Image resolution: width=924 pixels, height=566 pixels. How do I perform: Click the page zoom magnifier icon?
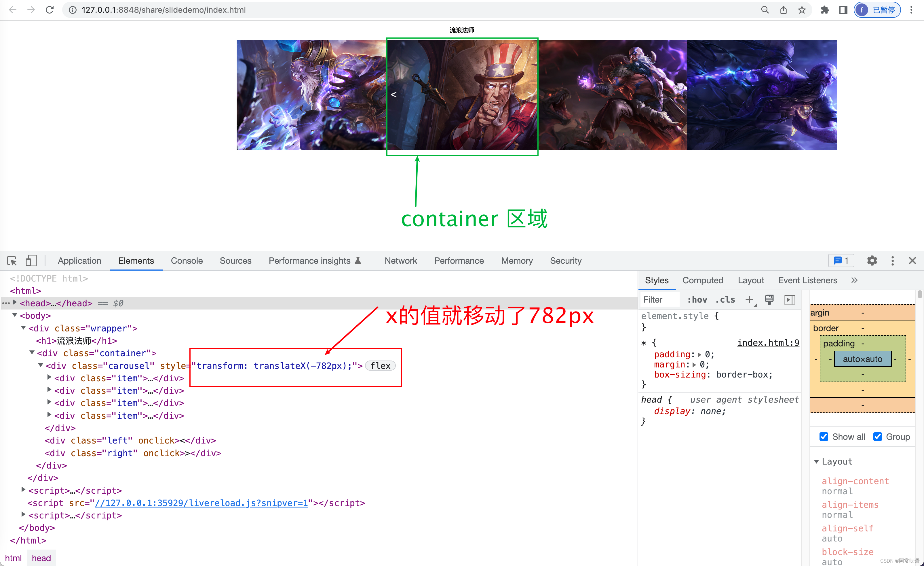(x=765, y=10)
